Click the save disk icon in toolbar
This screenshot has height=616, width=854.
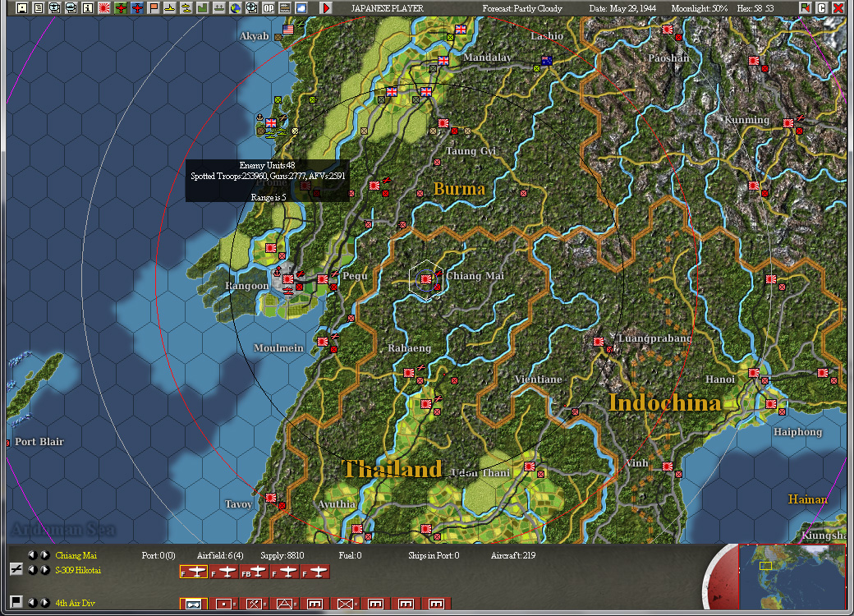22,8
